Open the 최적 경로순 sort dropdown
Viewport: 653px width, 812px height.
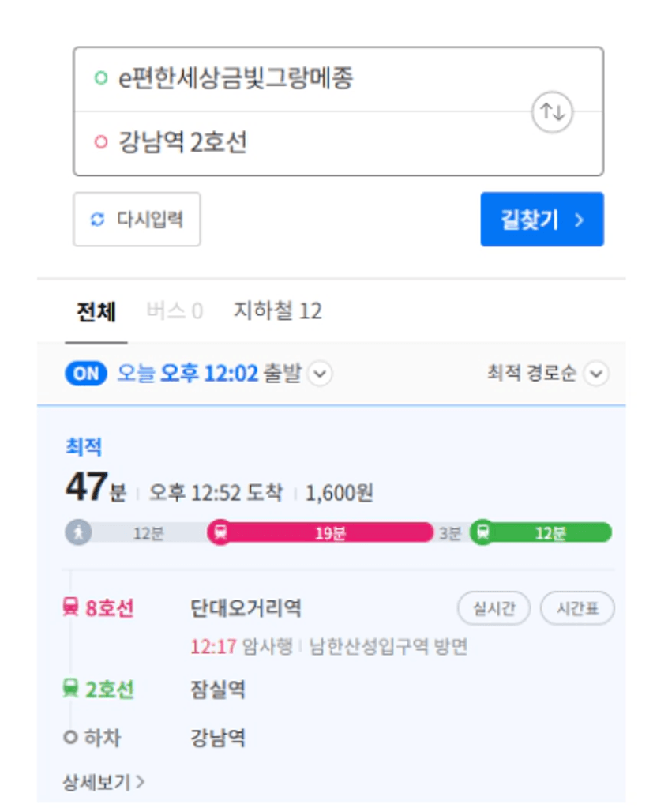click(x=597, y=374)
